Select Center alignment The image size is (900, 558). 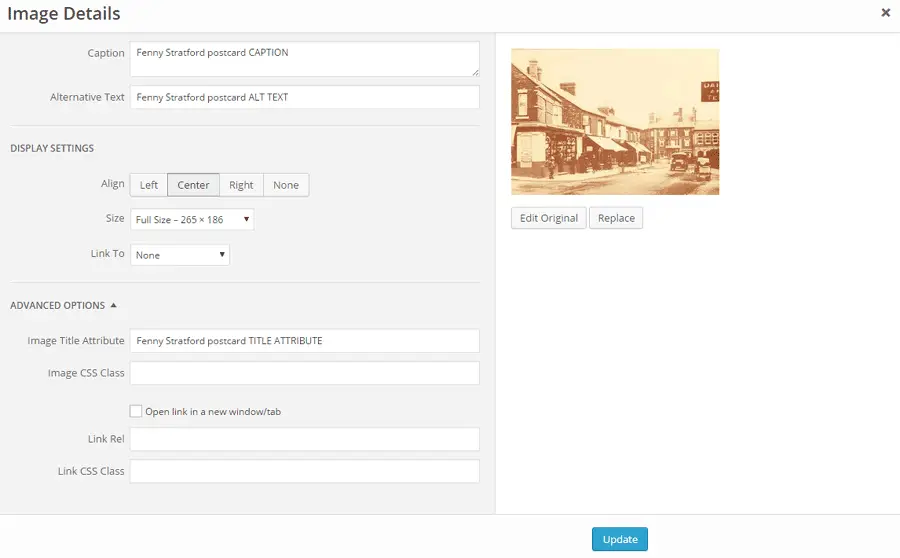pos(193,185)
